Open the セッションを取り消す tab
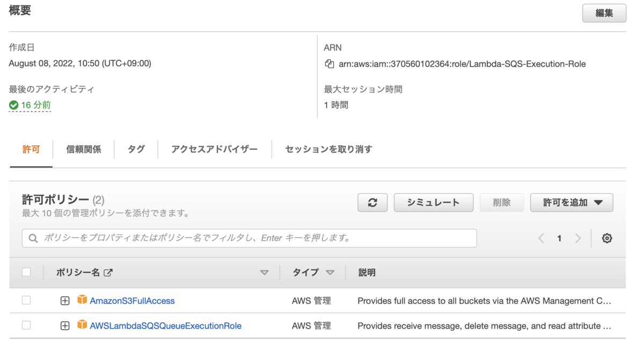Screen dimensions: 644x347 click(x=328, y=149)
